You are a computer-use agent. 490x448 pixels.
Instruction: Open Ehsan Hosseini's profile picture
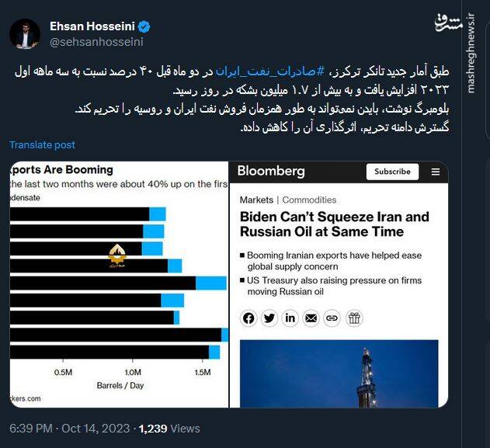coord(25,33)
